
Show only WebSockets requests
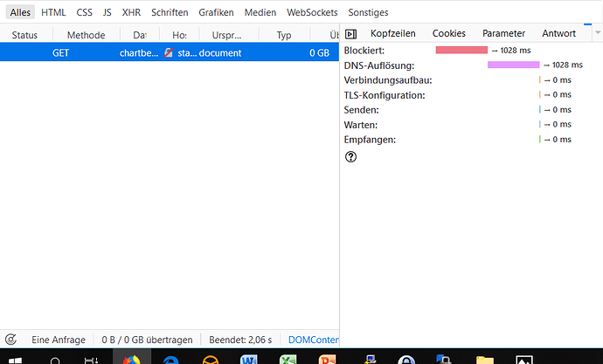tap(312, 13)
